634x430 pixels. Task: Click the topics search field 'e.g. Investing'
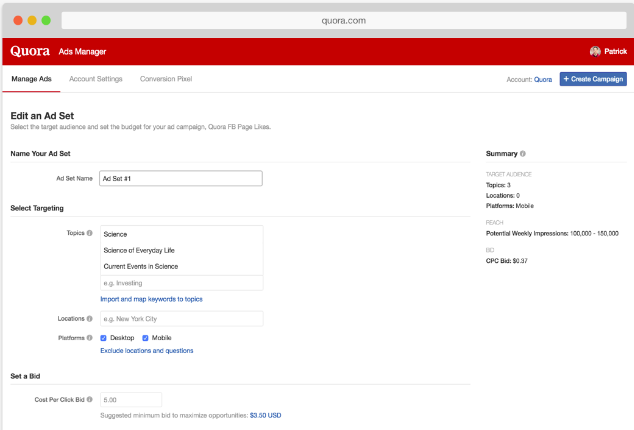[182, 283]
